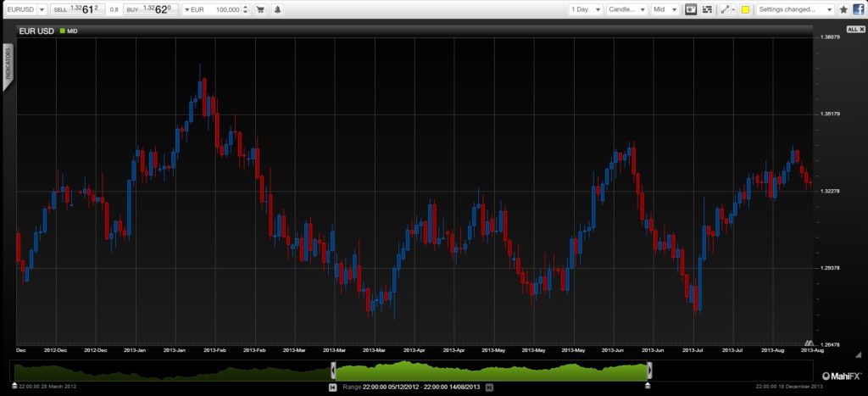Grab the right range selector handle

649,370
